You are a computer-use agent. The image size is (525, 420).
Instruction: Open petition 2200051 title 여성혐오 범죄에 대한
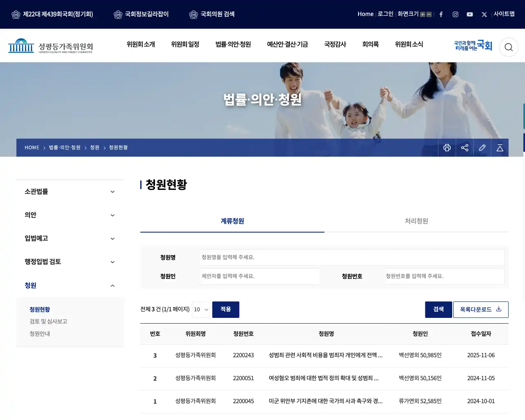[324, 378]
